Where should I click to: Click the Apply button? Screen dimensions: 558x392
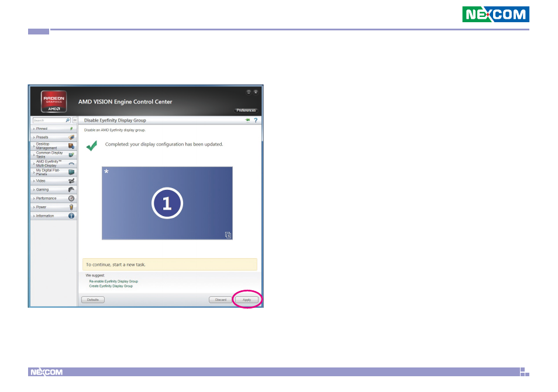[x=247, y=300]
